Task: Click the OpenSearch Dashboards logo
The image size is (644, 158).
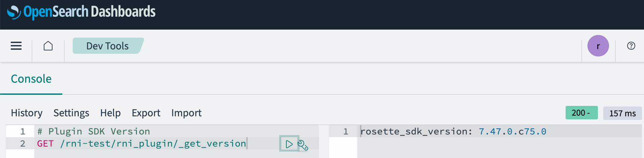Action: (81, 12)
